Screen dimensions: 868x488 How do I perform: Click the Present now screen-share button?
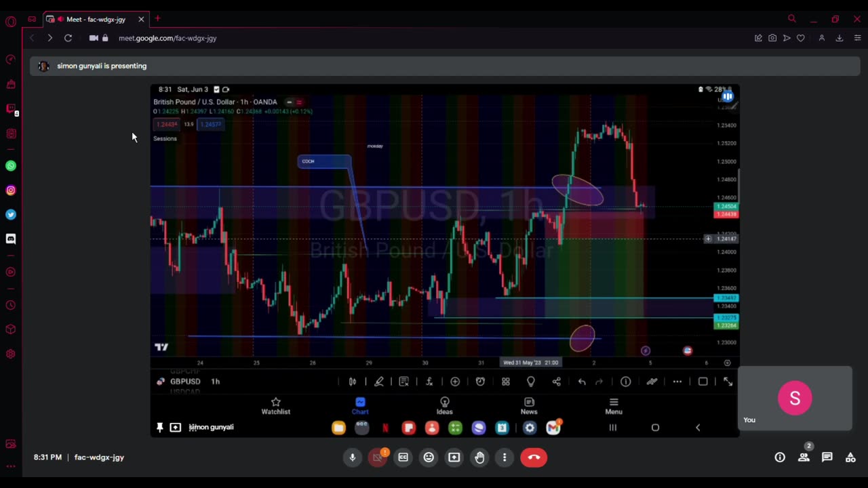(x=454, y=457)
